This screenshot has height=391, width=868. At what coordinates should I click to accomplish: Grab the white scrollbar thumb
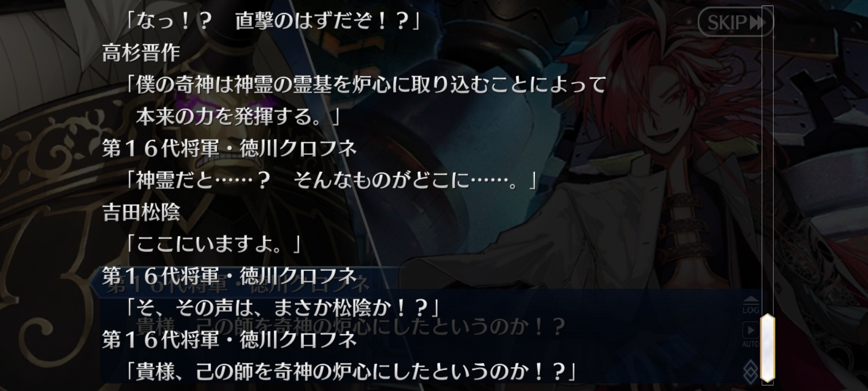pos(767,348)
